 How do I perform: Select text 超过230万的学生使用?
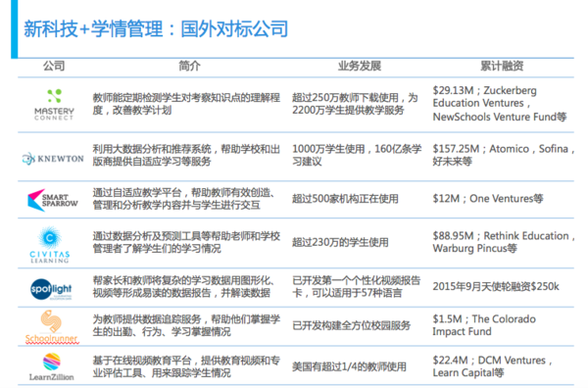340,242
